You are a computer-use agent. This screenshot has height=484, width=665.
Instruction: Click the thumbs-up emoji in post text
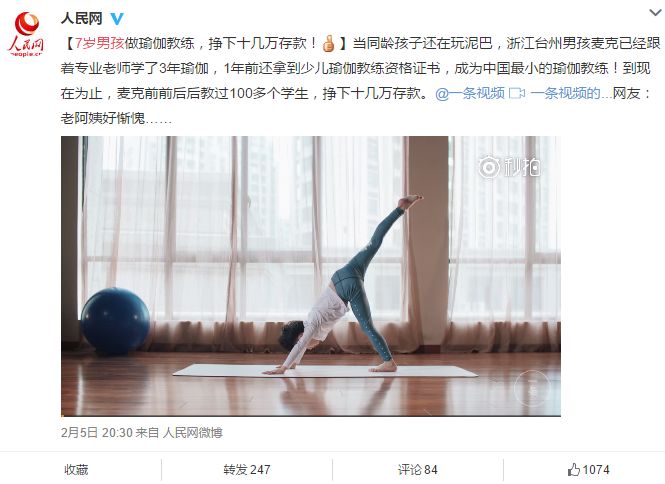(329, 43)
